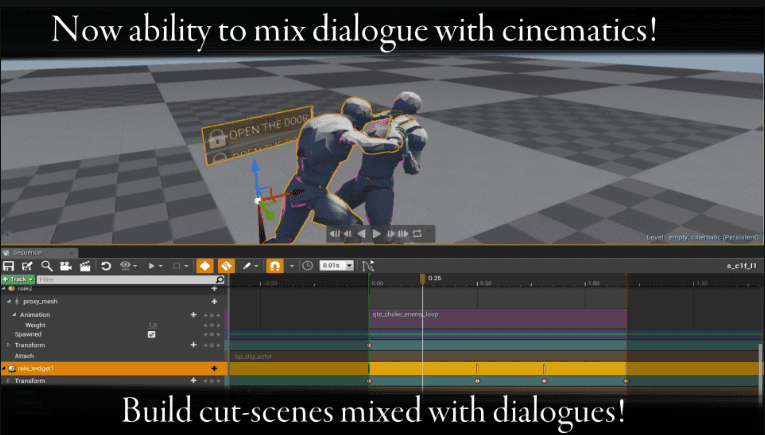This screenshot has width=765, height=435.
Task: Open the selection edit square dropdown
Action: (180, 266)
